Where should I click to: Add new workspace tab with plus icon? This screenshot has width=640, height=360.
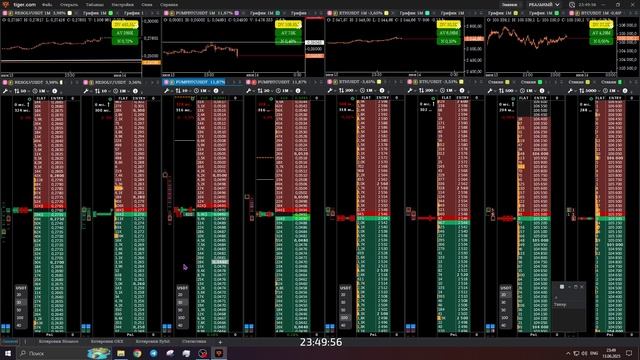[x=220, y=342]
